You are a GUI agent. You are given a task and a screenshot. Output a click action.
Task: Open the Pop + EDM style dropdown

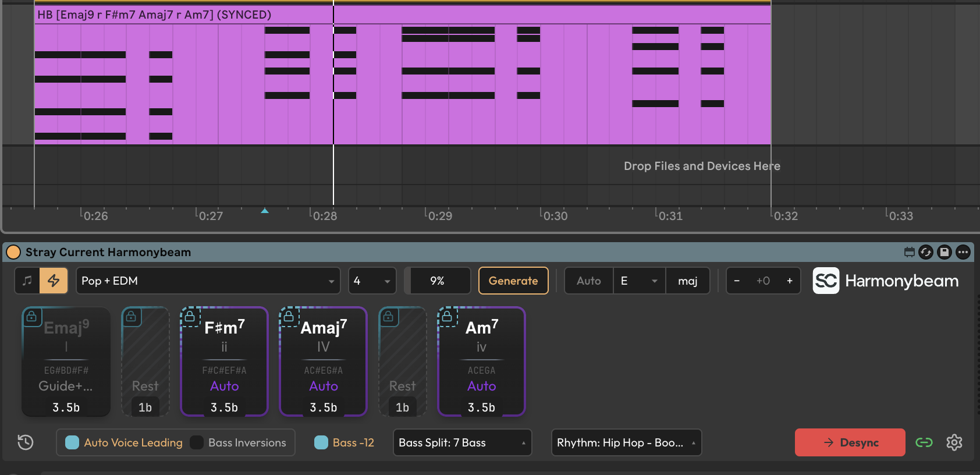tap(208, 281)
